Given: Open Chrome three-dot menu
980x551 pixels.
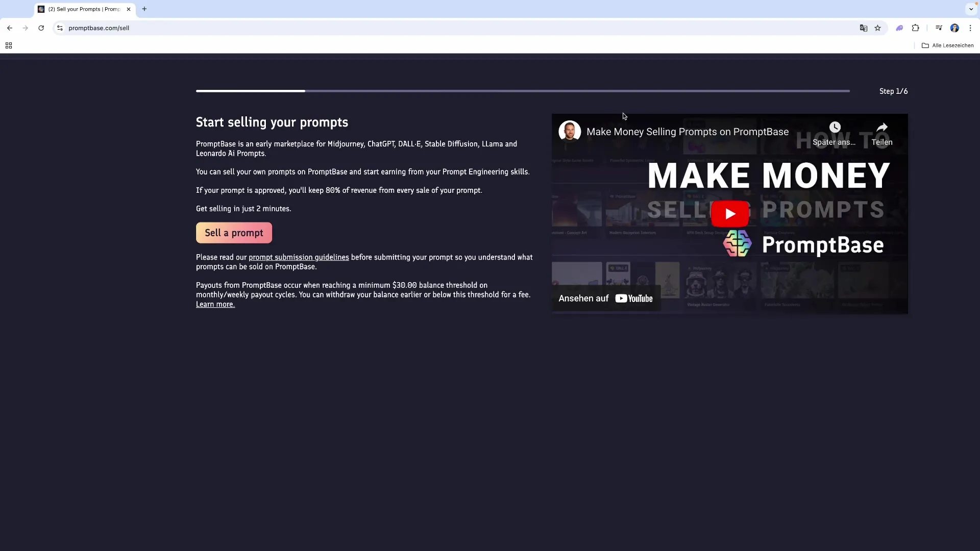Looking at the screenshot, I should 970,28.
